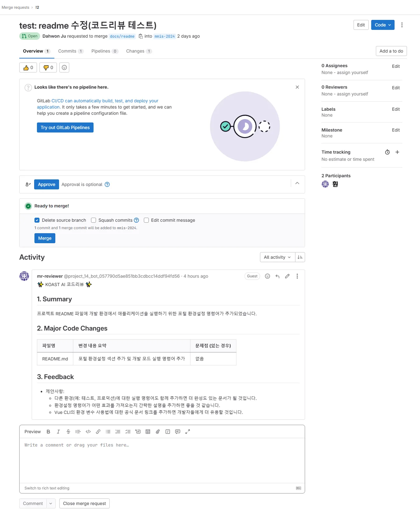Open the Changes tab
Image resolution: width=420 pixels, height=514 pixels.
coord(139,51)
